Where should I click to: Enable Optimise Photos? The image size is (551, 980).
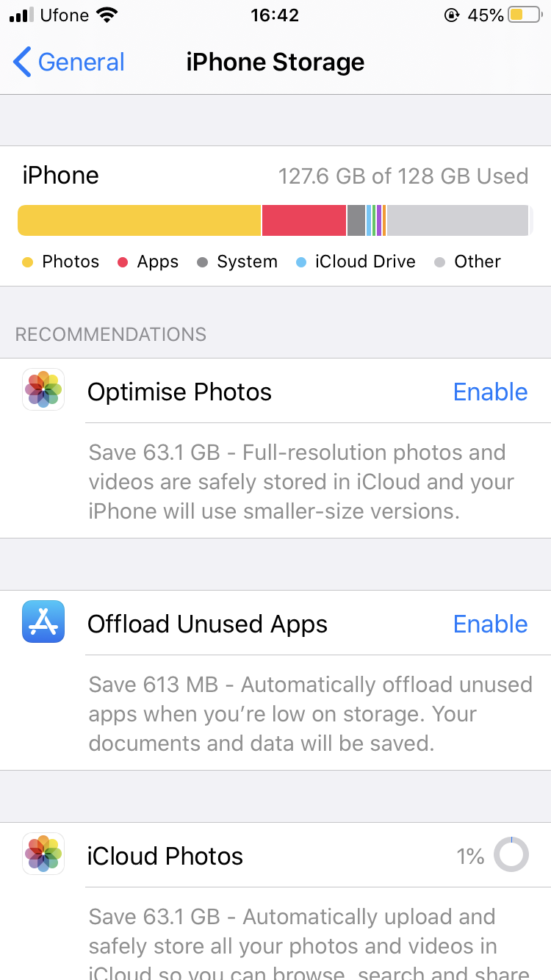(x=490, y=392)
